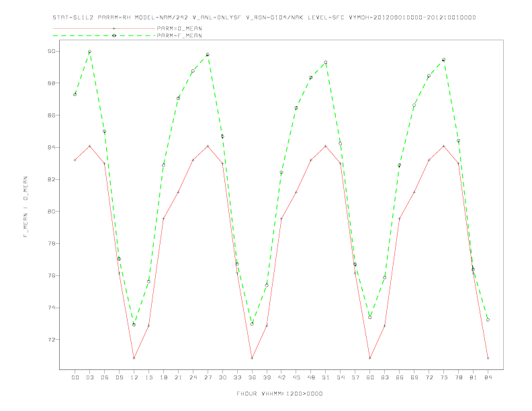532x411 pixels.
Task: Click the x-axis tick label 15
Action: pos(148,377)
